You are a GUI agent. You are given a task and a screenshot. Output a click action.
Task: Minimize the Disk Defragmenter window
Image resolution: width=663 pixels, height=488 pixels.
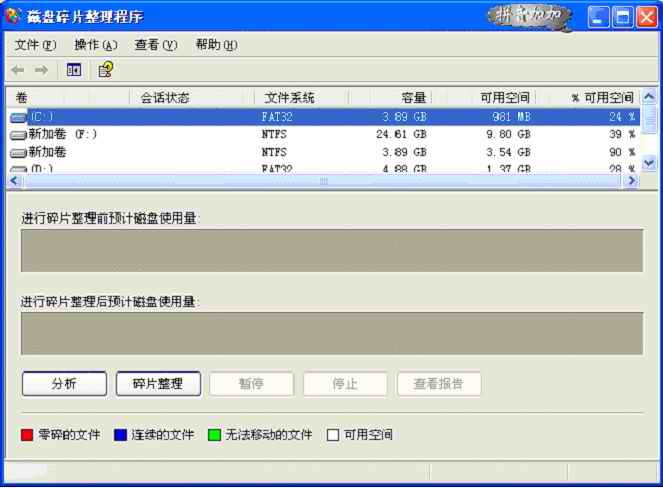click(x=598, y=17)
